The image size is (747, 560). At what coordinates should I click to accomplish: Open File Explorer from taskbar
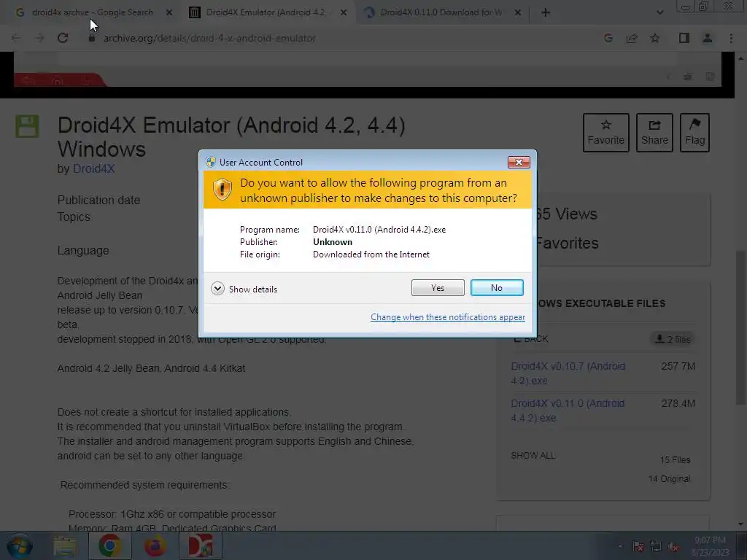tap(65, 545)
